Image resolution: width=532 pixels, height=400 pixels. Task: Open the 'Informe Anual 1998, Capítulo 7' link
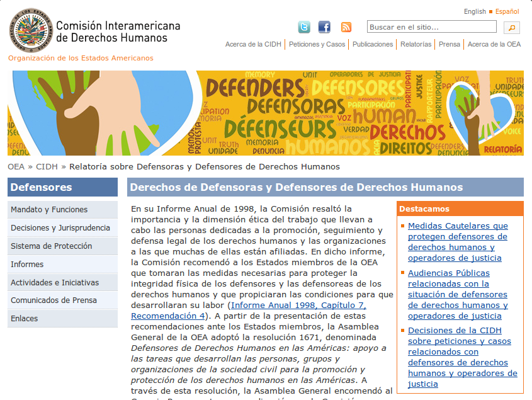click(x=249, y=311)
